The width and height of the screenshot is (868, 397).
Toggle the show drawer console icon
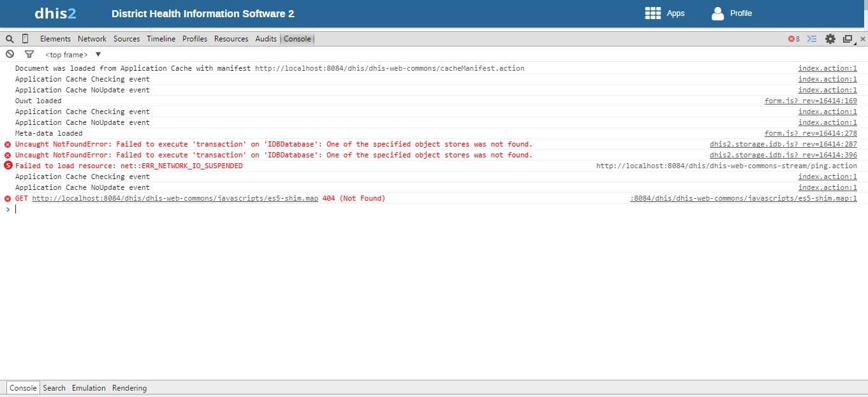click(812, 39)
